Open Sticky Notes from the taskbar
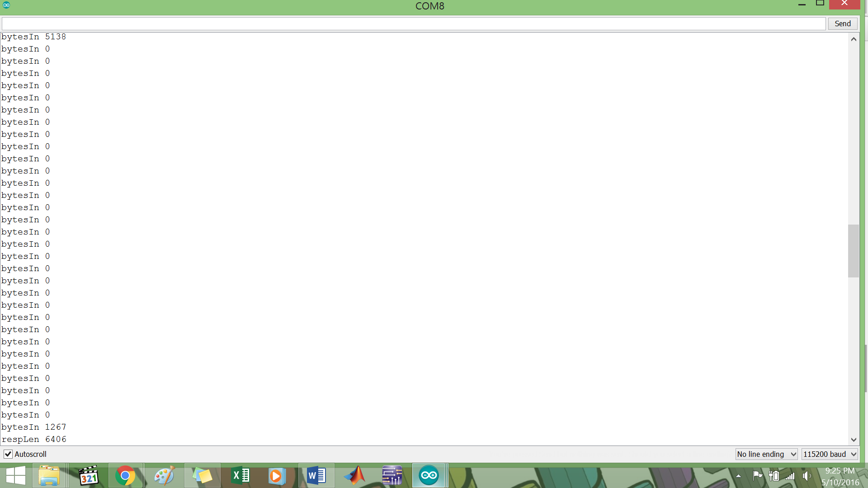Viewport: 868px width, 488px height. pyautogui.click(x=202, y=476)
